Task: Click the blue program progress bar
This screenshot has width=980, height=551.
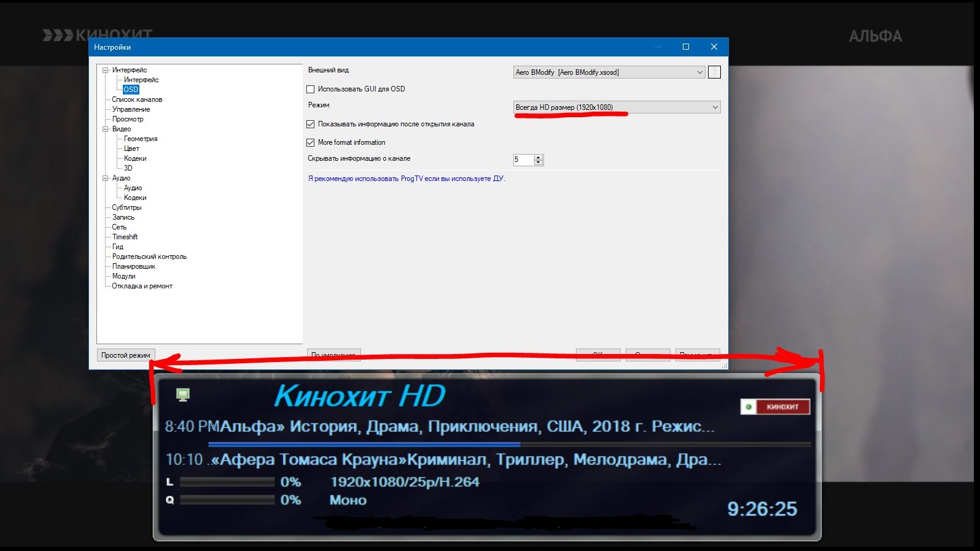Action: pyautogui.click(x=364, y=444)
